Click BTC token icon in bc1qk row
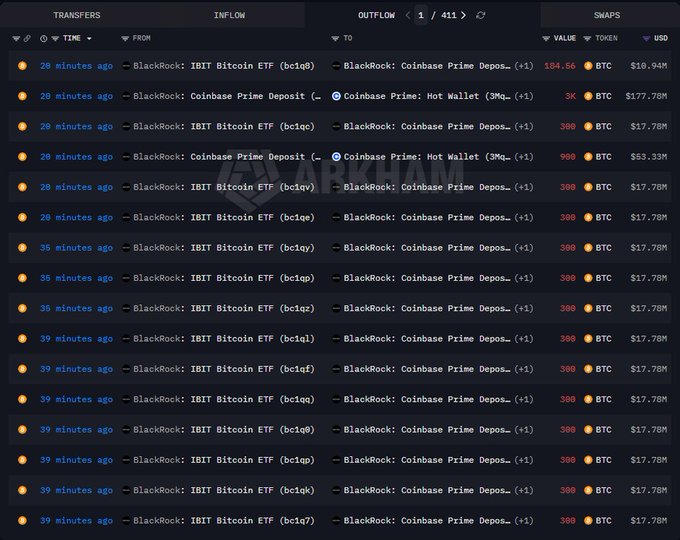The image size is (680, 540). (x=588, y=490)
